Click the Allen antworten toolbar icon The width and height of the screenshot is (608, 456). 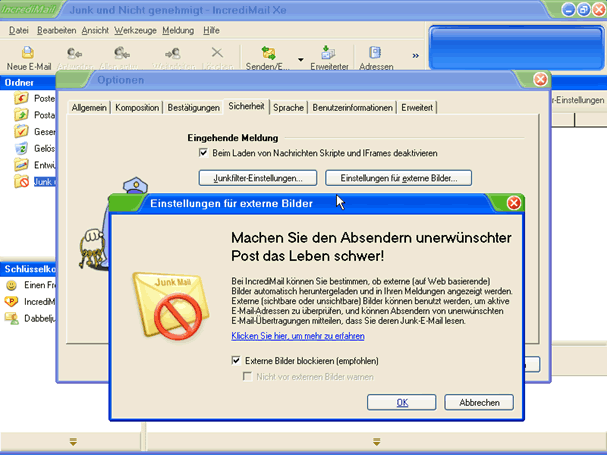(121, 52)
